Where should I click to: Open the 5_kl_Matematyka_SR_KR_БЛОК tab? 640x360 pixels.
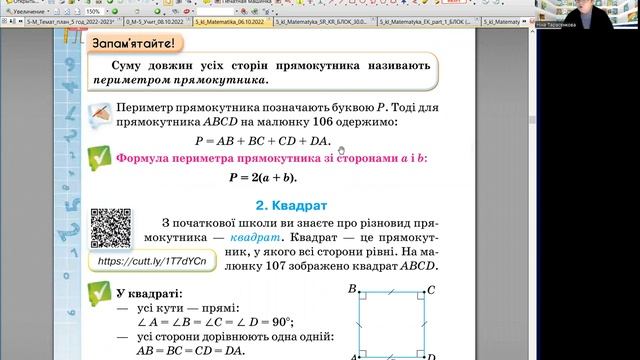coord(324,22)
